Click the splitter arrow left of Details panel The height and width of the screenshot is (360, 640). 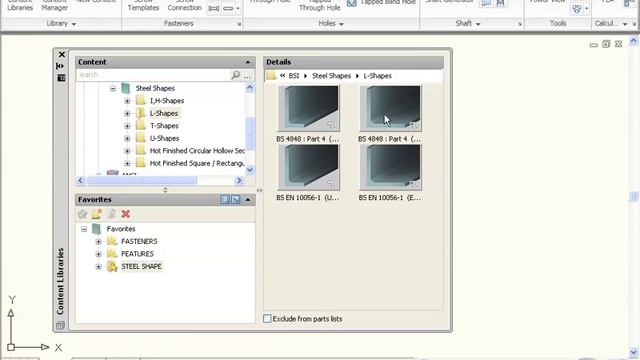(x=259, y=190)
